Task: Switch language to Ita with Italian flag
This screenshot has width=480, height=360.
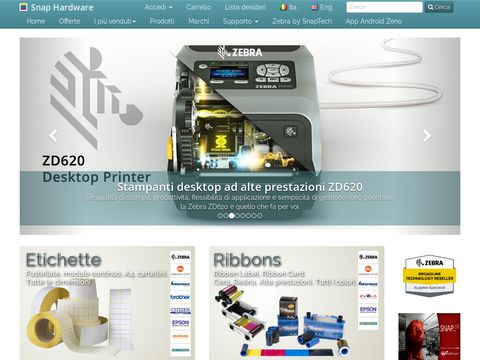Action: (x=288, y=7)
